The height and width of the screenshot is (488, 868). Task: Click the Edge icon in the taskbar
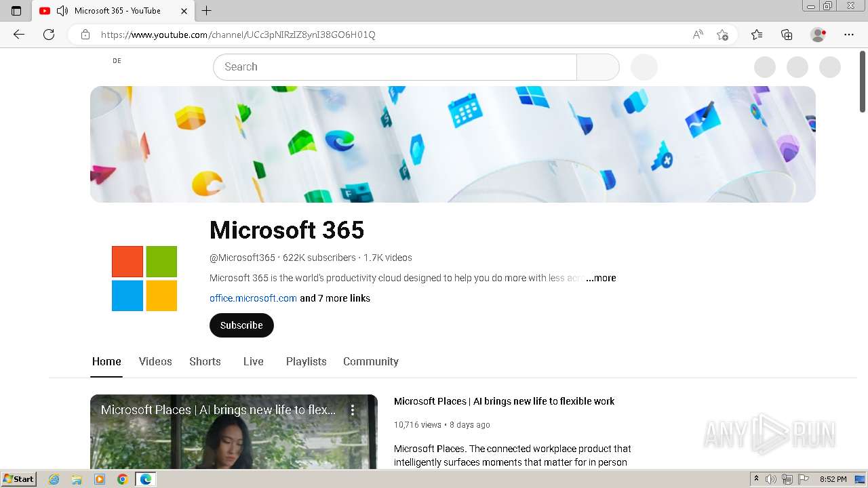click(x=146, y=479)
